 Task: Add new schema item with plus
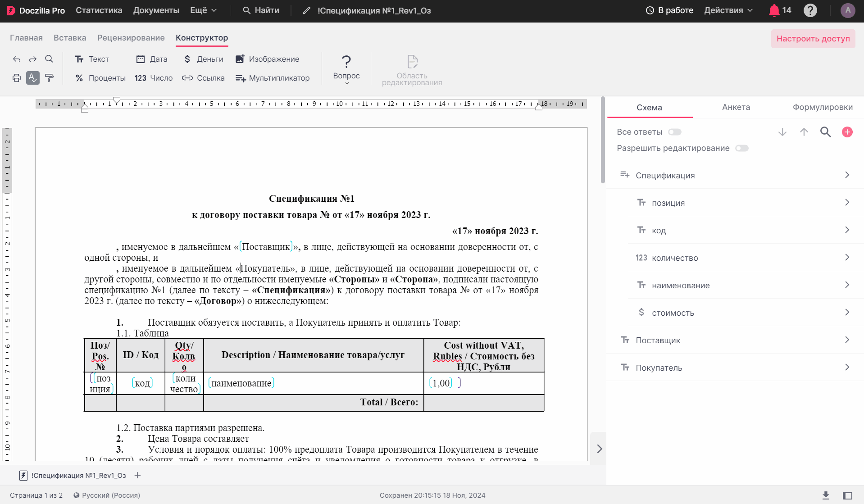click(847, 132)
